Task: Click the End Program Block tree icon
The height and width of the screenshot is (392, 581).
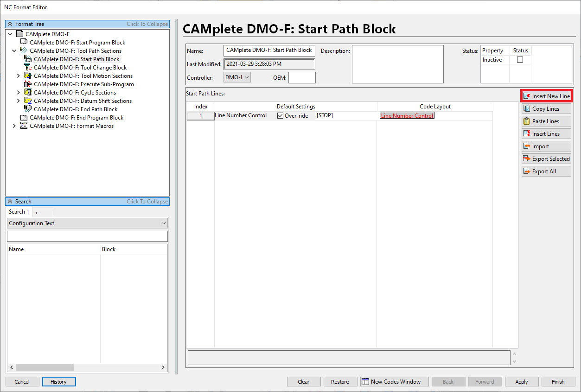Action: coord(24,117)
